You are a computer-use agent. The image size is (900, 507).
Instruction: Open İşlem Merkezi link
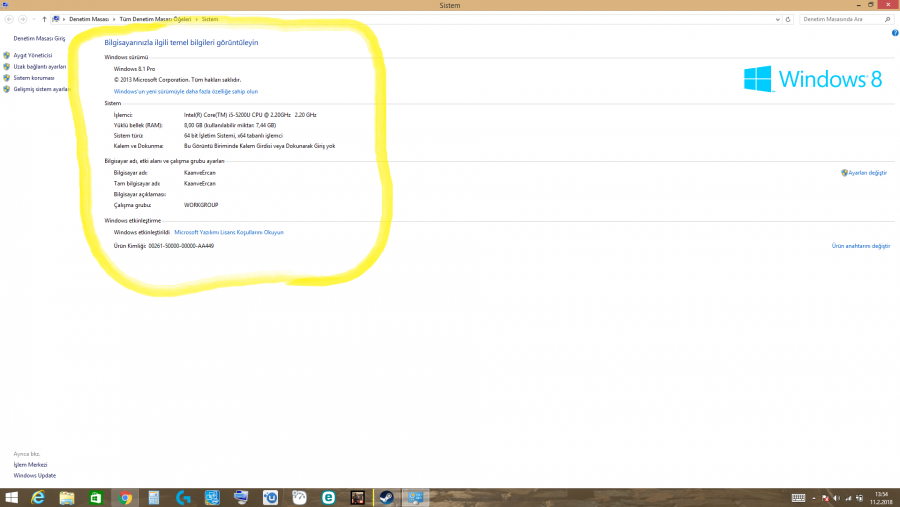point(30,465)
